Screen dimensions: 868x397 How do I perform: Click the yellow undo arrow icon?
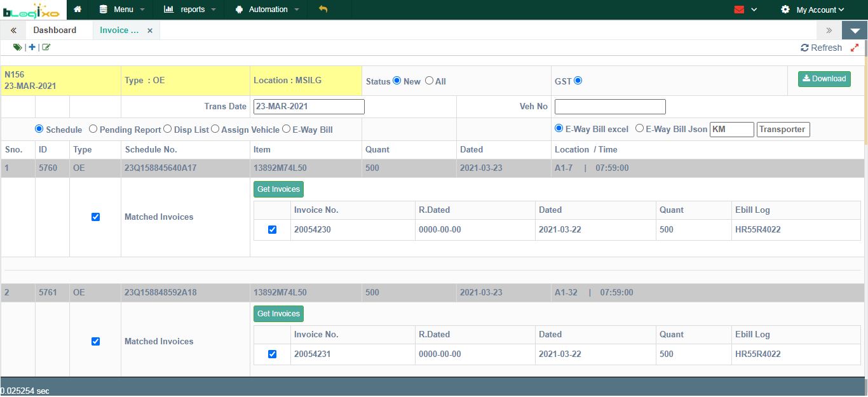coord(323,10)
